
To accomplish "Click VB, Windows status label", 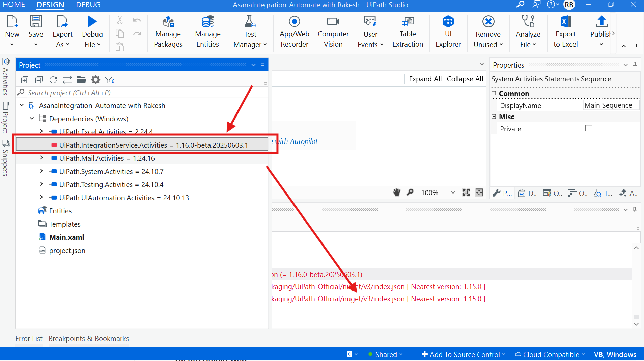I will [615, 354].
